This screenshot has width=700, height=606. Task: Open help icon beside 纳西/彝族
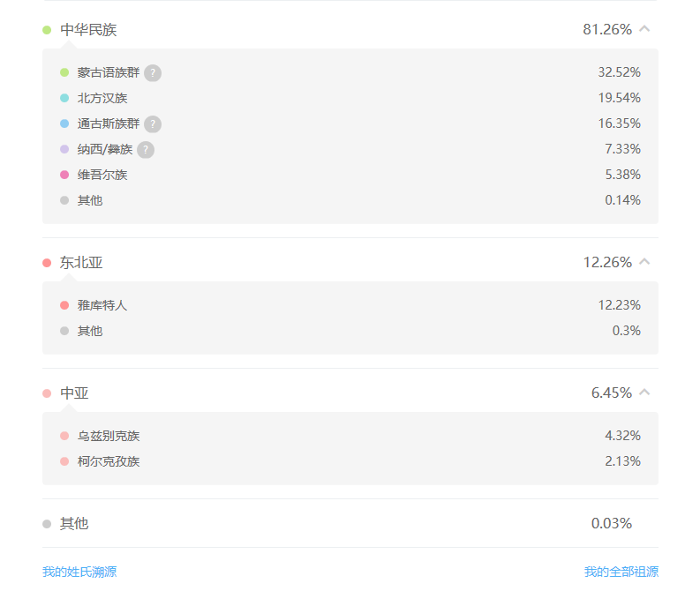coord(146,150)
